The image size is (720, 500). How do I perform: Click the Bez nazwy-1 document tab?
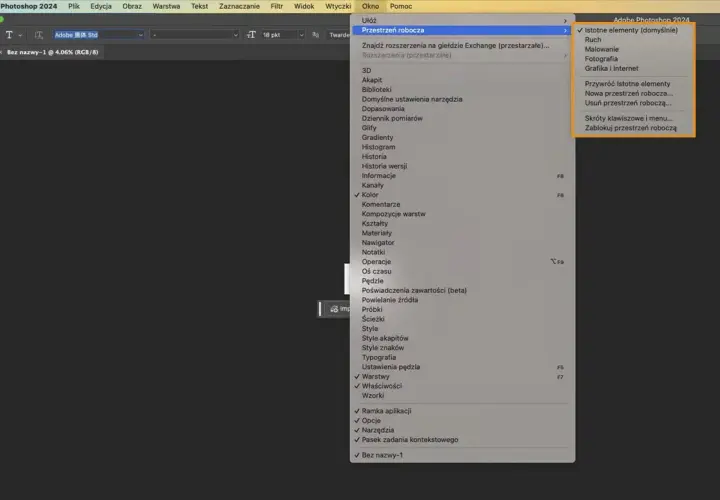coord(52,52)
